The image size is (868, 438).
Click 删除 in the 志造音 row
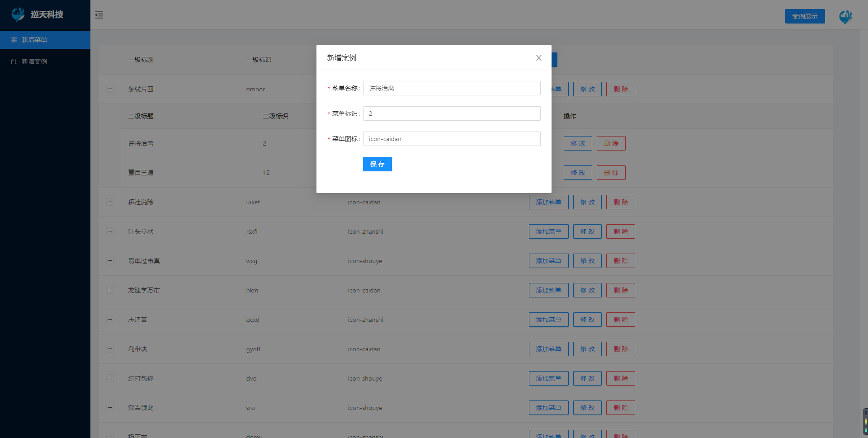pos(621,320)
